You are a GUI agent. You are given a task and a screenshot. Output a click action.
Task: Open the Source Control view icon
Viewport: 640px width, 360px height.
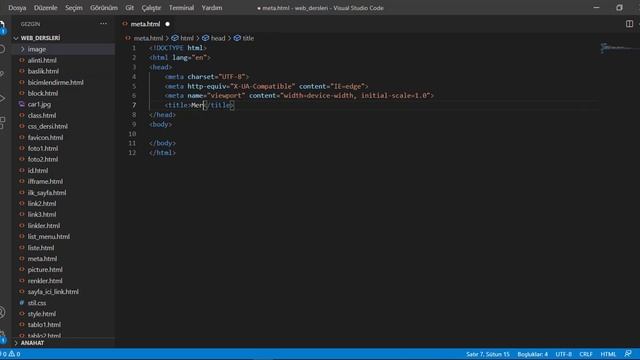2,73
